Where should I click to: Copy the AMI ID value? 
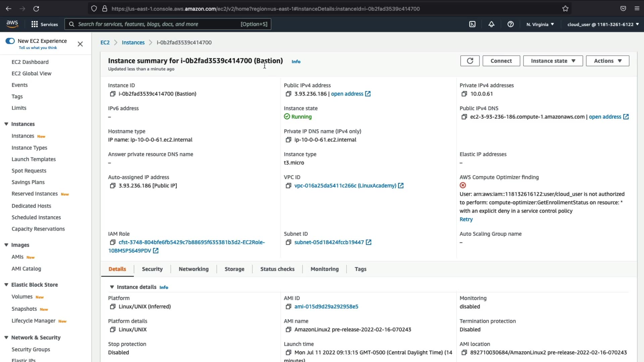pos(288,307)
